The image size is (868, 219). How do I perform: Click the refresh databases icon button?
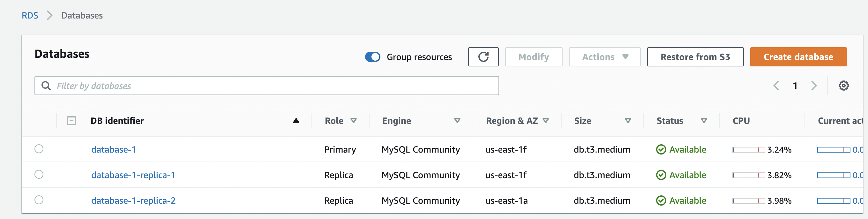point(483,57)
